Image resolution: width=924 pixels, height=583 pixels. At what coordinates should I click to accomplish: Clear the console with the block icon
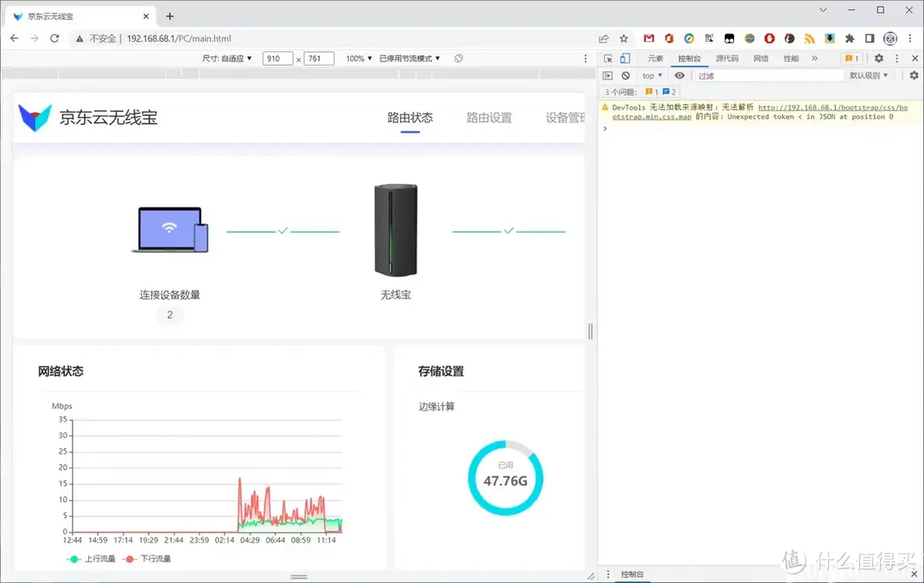point(625,75)
